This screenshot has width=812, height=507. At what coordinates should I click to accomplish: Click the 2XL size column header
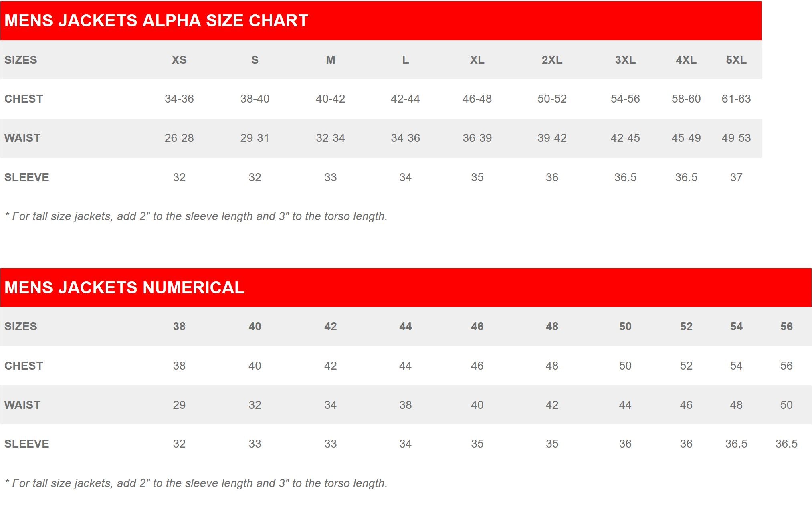click(x=552, y=60)
